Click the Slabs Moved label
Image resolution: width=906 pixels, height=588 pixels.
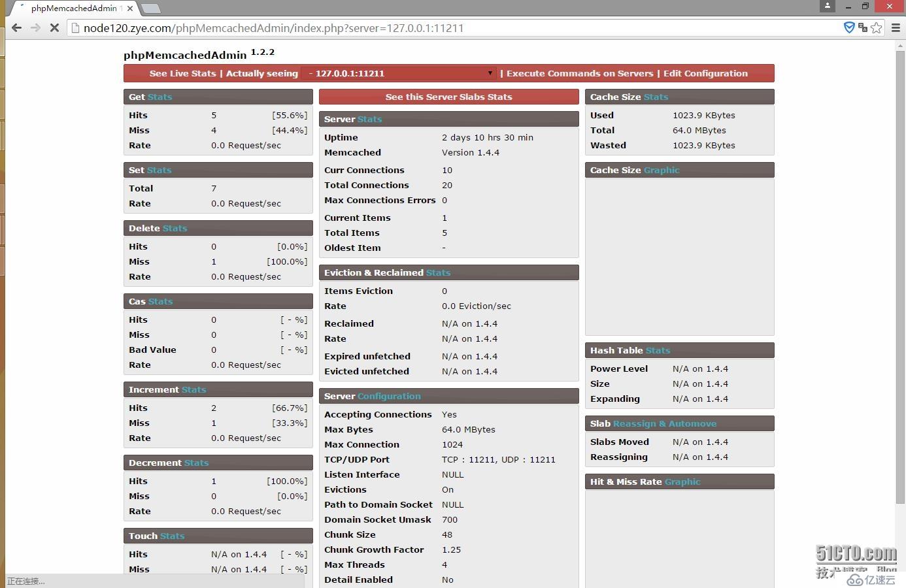click(620, 442)
